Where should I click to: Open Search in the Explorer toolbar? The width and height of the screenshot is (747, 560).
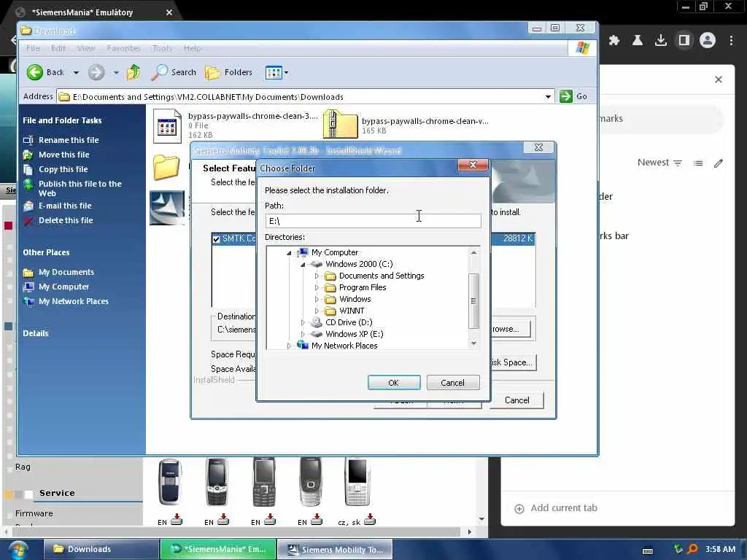pos(174,72)
